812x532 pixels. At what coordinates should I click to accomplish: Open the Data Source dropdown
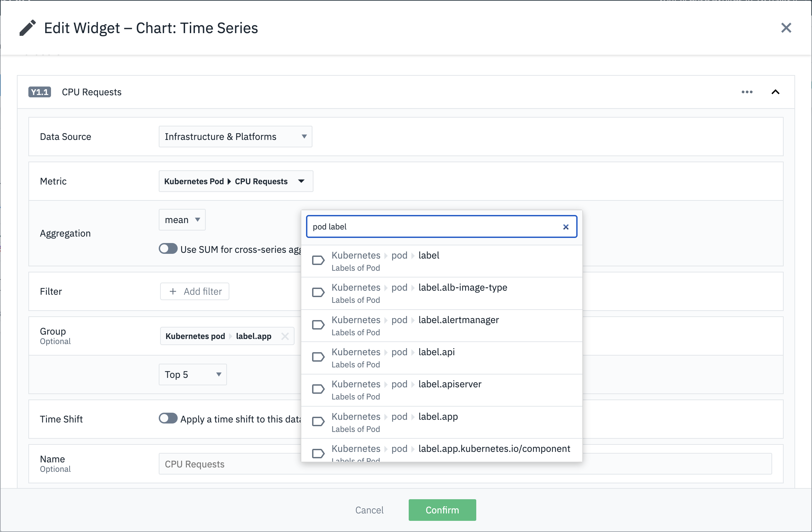tap(235, 137)
